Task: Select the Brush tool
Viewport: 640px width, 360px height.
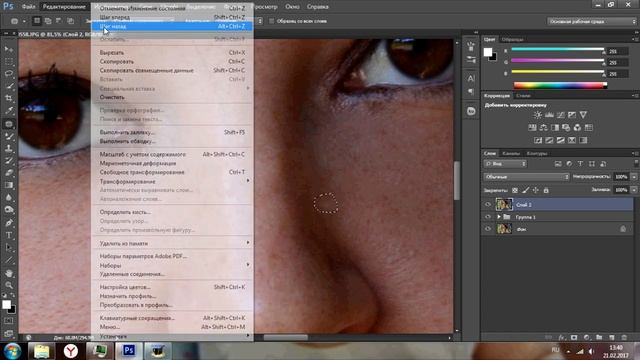Action: (9, 136)
